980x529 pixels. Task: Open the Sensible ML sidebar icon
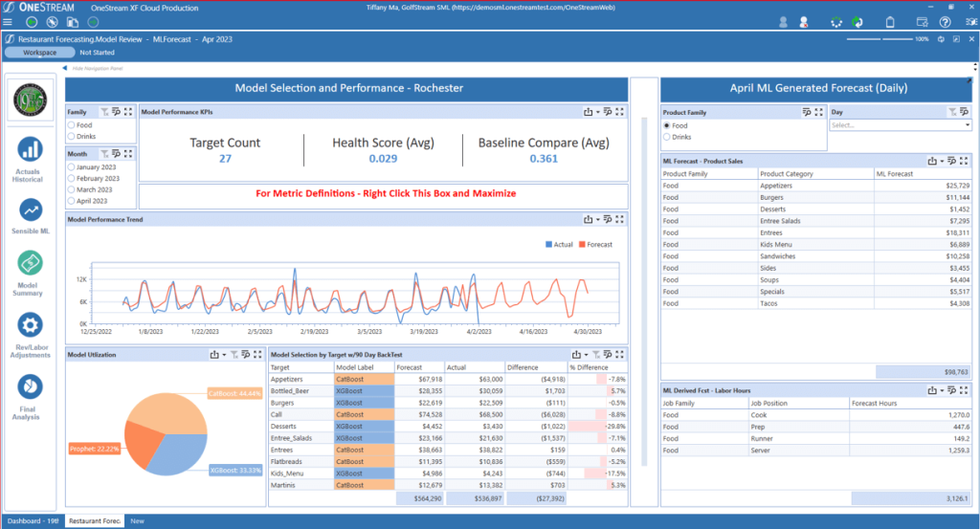click(x=30, y=209)
